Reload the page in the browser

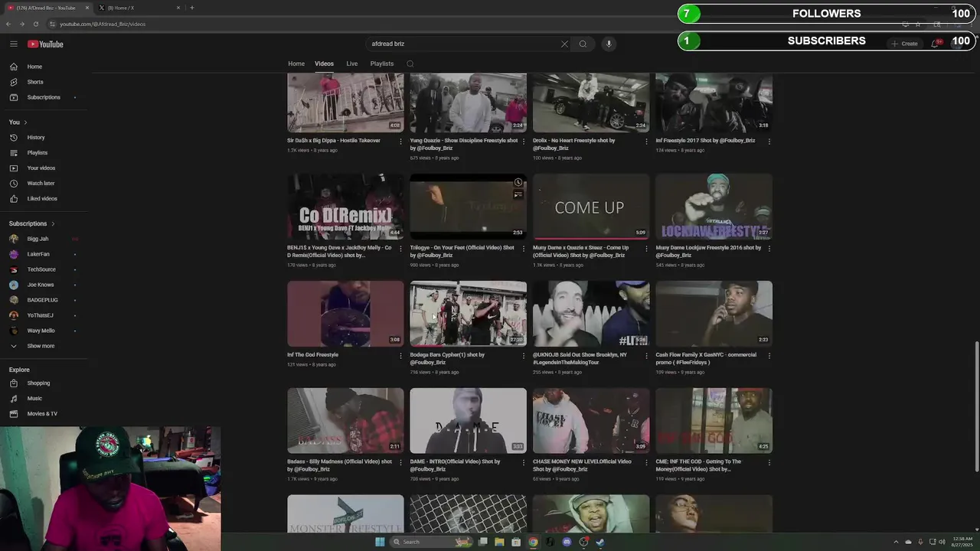click(35, 24)
